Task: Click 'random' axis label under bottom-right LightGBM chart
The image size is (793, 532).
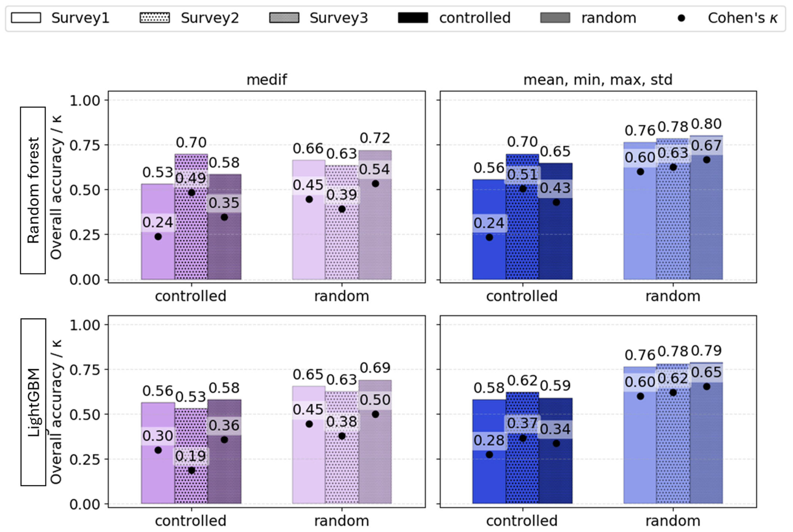Action: pyautogui.click(x=673, y=521)
